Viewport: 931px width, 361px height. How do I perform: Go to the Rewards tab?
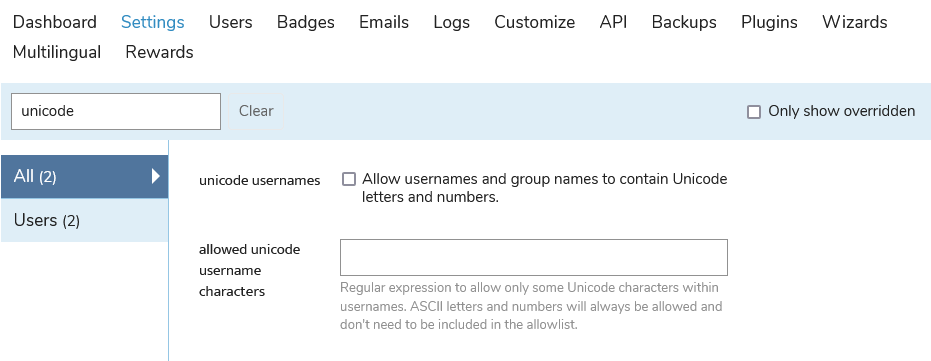pos(159,52)
